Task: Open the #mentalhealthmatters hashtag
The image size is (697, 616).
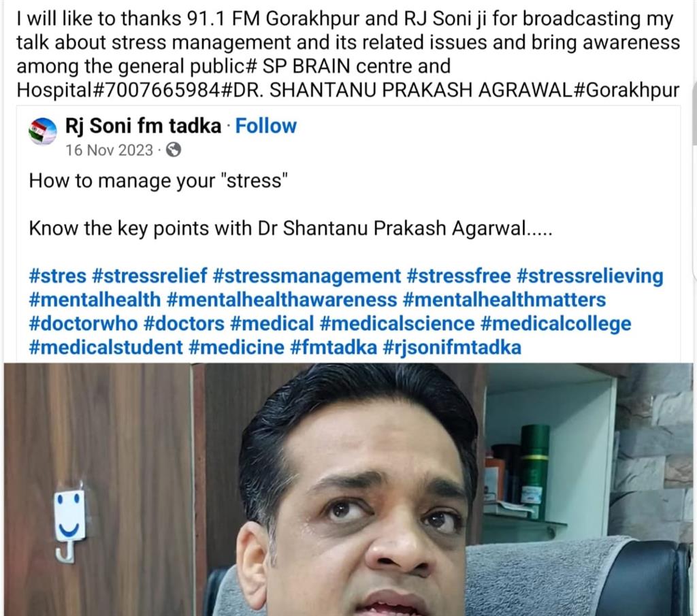Action: click(x=504, y=299)
